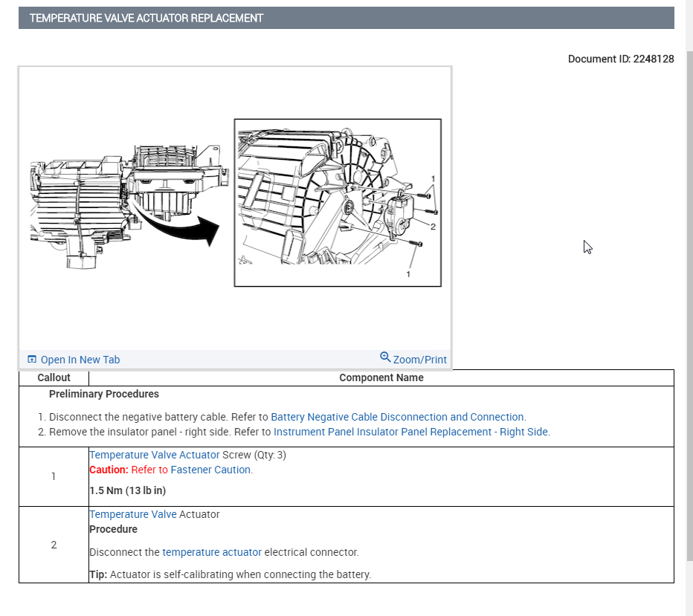This screenshot has width=693, height=616.
Task: Open the diagram via Open In New Tab text
Action: pos(80,360)
